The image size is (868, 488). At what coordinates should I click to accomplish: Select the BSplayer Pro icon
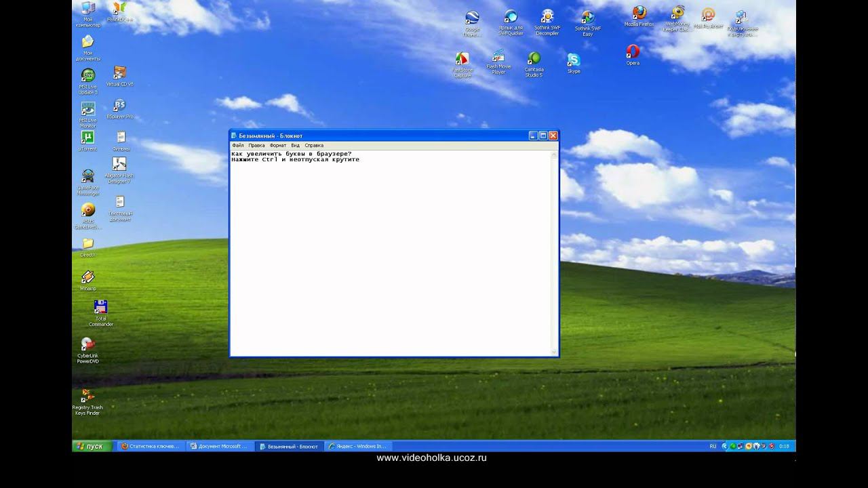point(120,108)
